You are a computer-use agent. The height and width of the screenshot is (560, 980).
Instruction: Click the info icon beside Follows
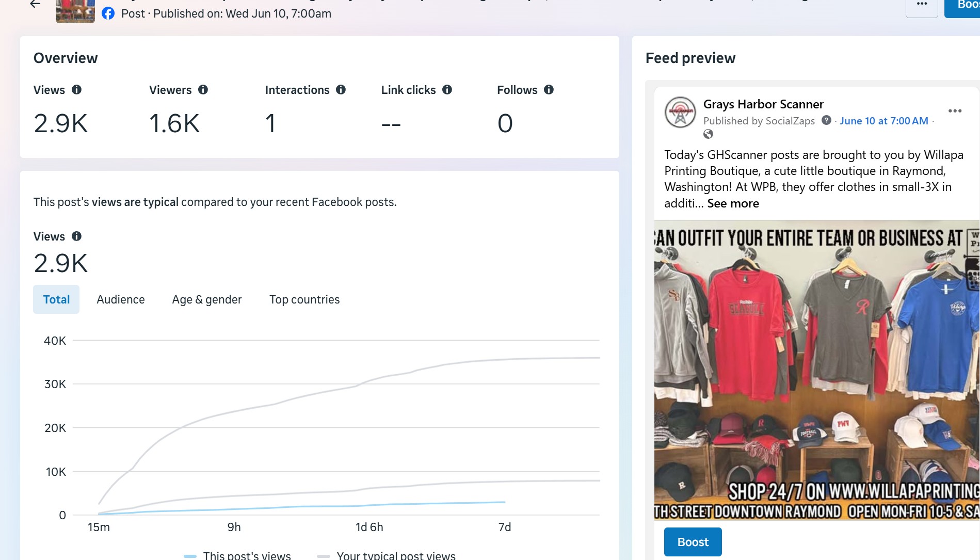tap(549, 90)
